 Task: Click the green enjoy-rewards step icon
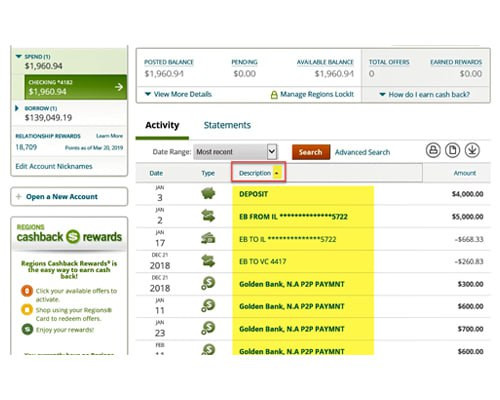(27, 329)
